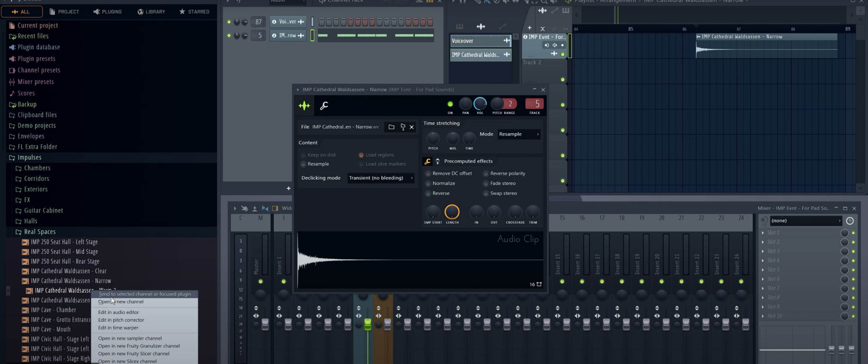Click the window size icon under the waveform preview

[539, 284]
